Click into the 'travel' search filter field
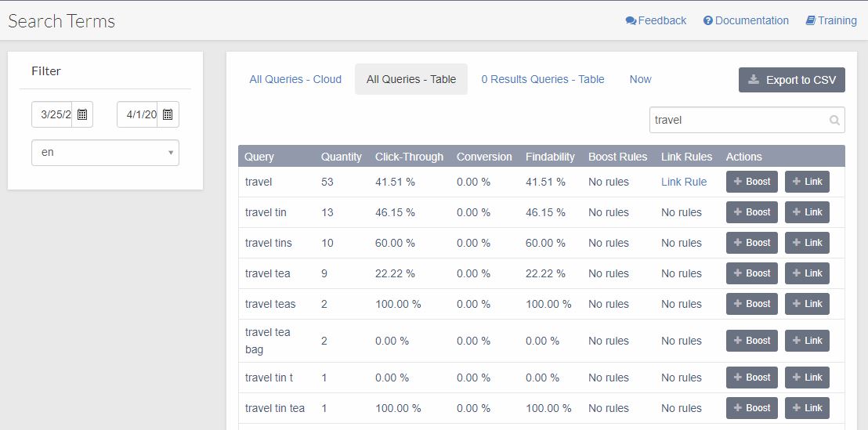The image size is (868, 430). [736, 121]
